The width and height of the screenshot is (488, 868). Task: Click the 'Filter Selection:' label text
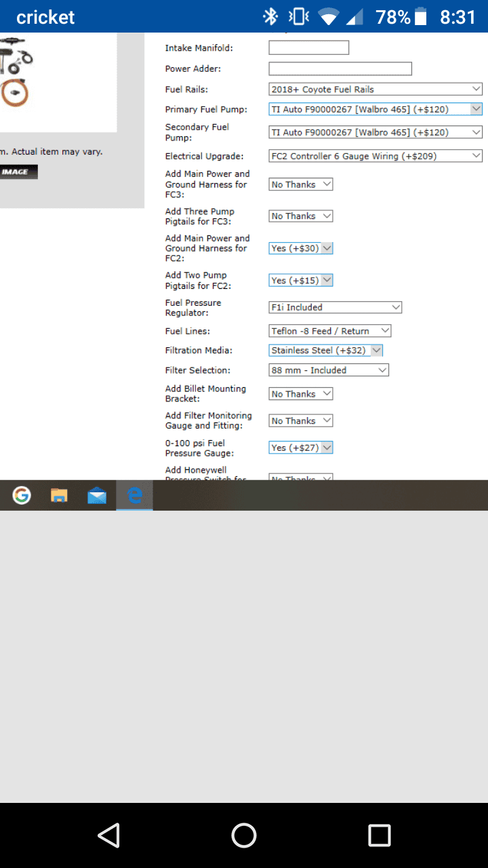[x=198, y=370]
